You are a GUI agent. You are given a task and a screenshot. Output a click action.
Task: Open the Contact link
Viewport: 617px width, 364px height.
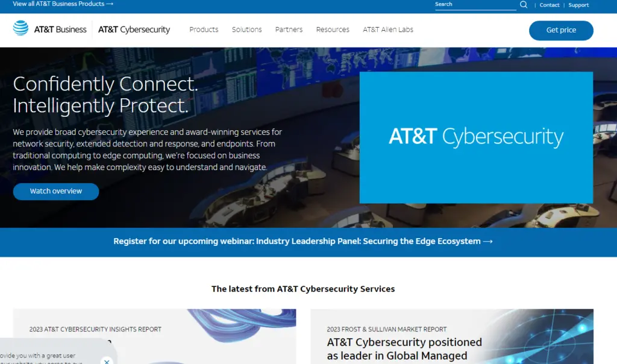(x=550, y=5)
